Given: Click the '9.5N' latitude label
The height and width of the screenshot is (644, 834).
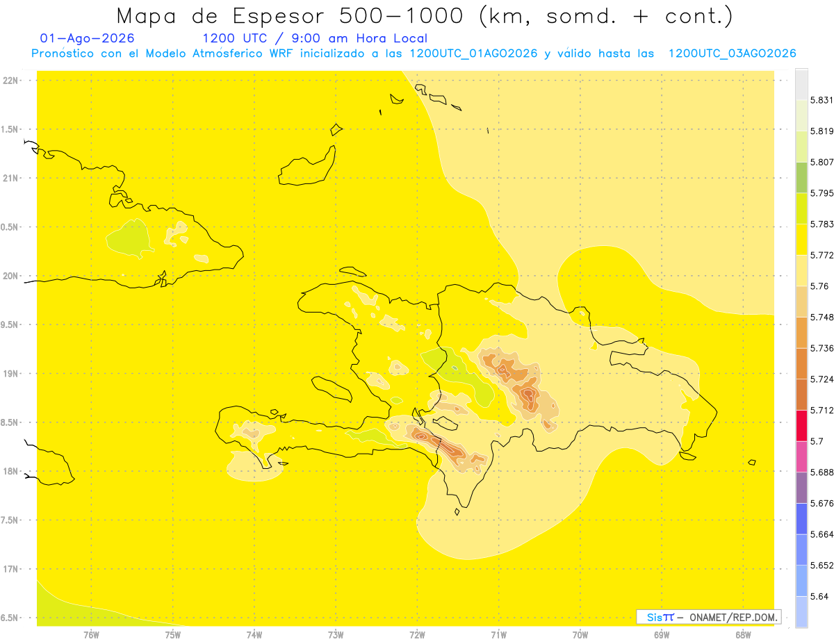Looking at the screenshot, I should (x=10, y=325).
